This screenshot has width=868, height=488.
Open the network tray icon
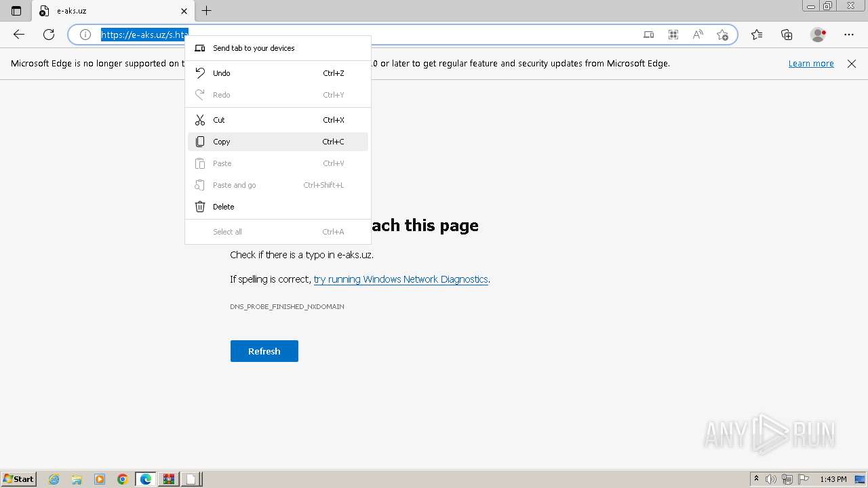[x=787, y=479]
